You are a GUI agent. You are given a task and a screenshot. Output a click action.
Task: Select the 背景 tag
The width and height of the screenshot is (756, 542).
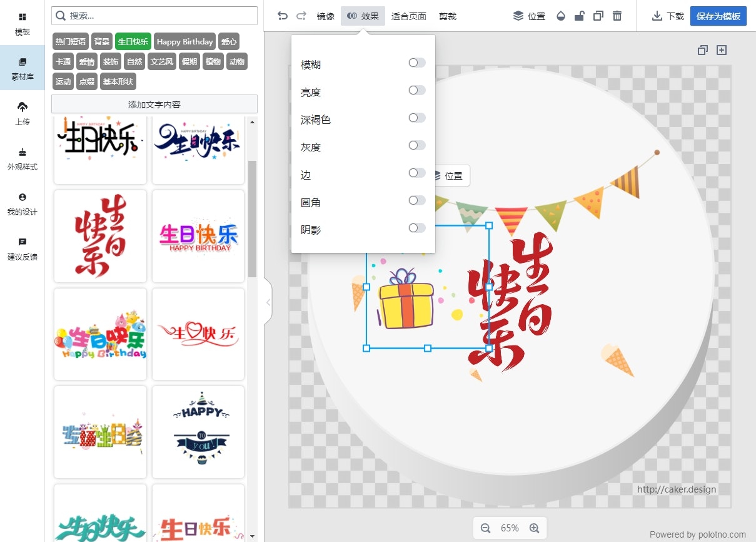pyautogui.click(x=102, y=42)
